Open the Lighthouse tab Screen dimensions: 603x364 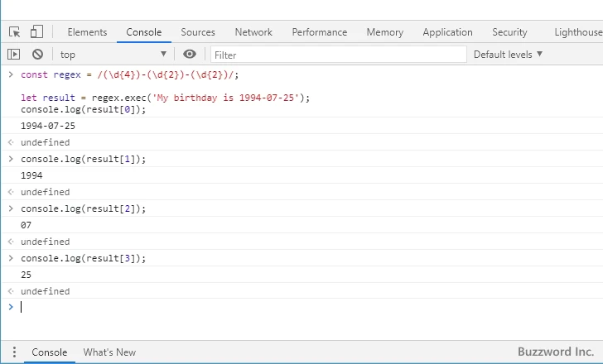coord(578,32)
